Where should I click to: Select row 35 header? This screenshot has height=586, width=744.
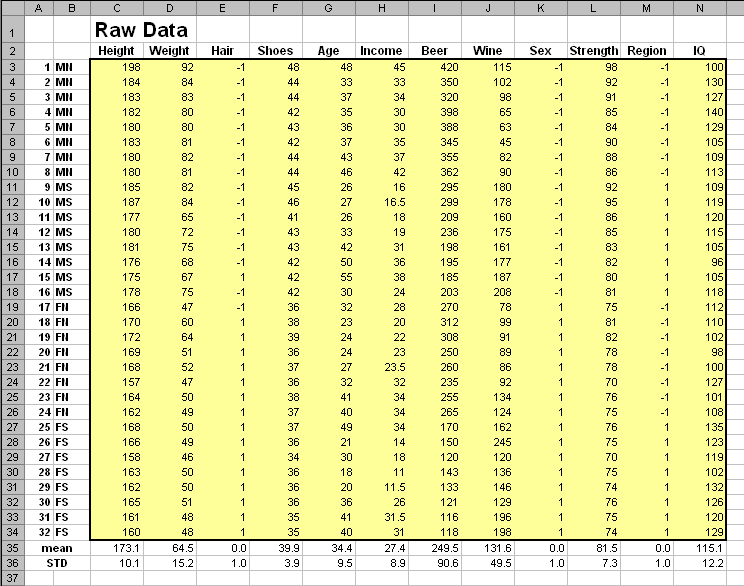tap(12, 548)
